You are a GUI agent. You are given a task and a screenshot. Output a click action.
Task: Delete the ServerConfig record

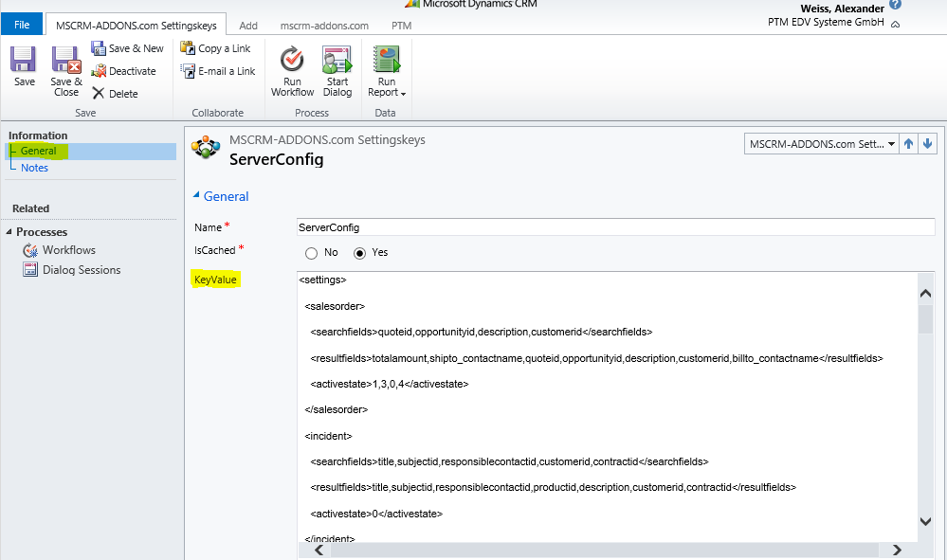pyautogui.click(x=118, y=93)
